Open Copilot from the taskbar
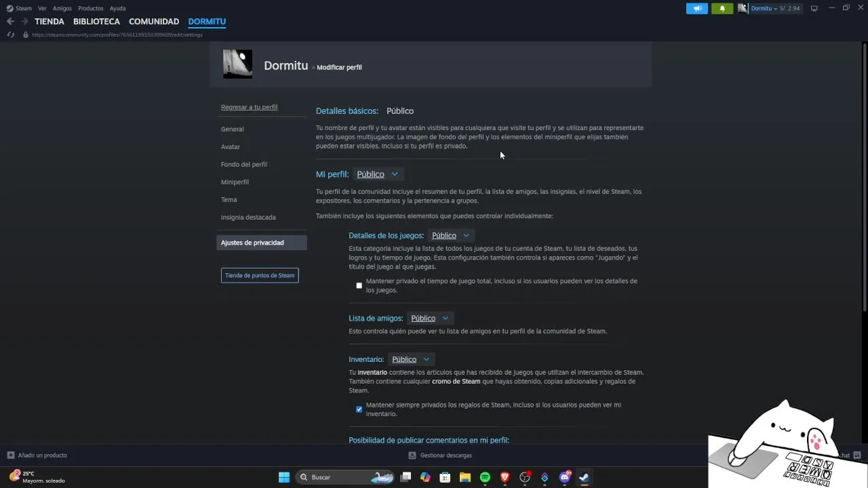The height and width of the screenshot is (488, 868). (425, 477)
